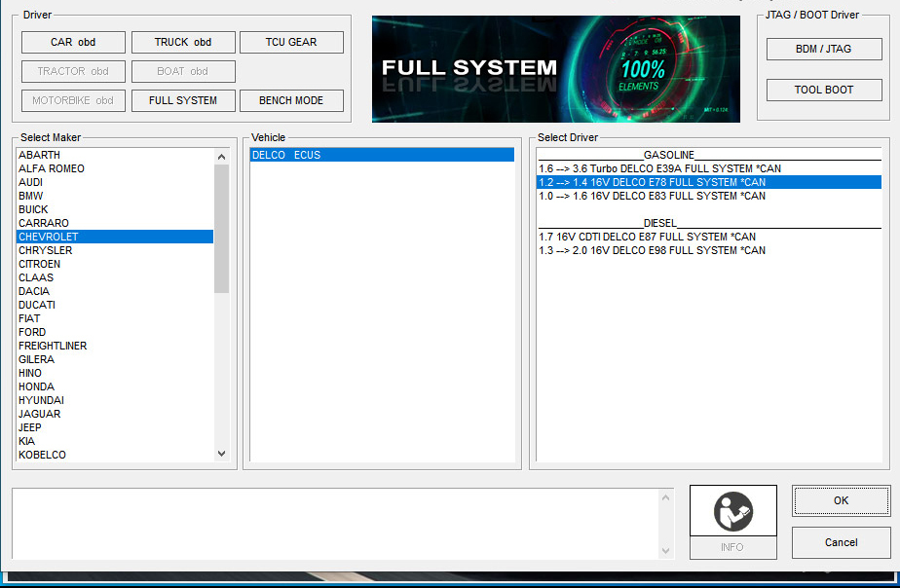Select 3.6 Turbo DELCO E39A driver
This screenshot has width=900, height=588.
click(709, 168)
